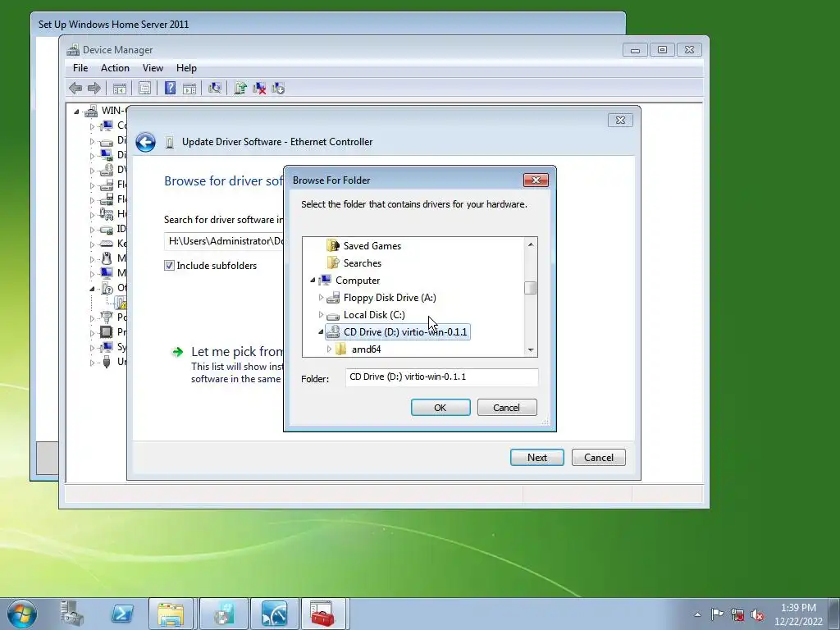The image size is (840, 630).
Task: Click the red toolbox taskbar icon
Action: (x=322, y=614)
